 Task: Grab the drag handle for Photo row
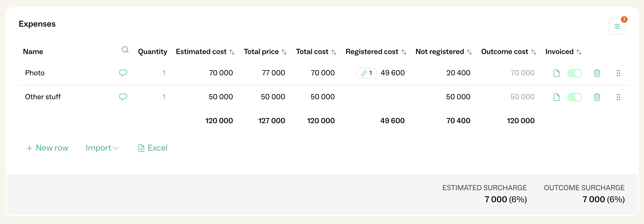[618, 73]
